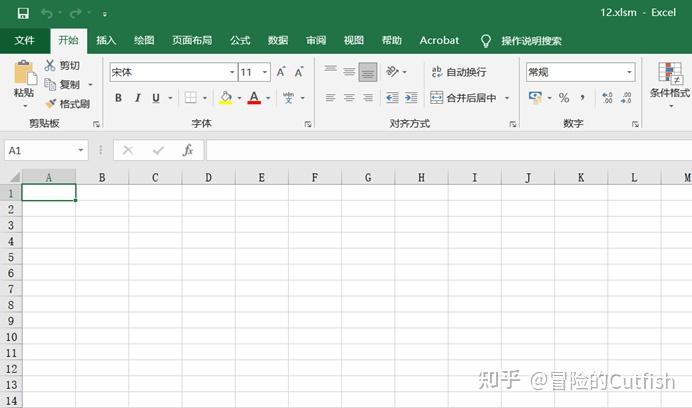Click the 粘贴 clipboard icon

[24, 72]
